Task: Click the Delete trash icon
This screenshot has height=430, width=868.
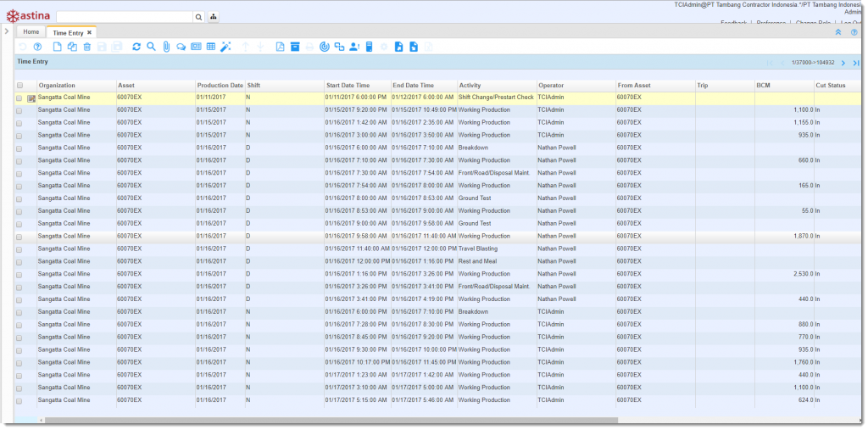Action: point(86,47)
